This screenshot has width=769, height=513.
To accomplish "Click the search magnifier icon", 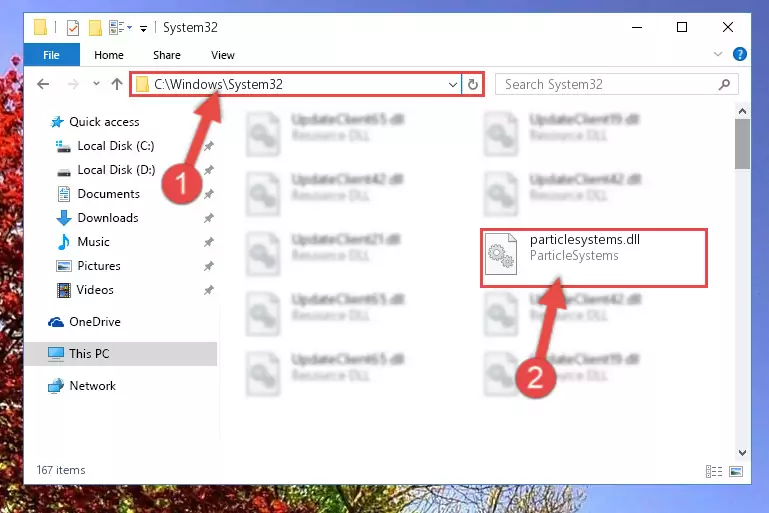I will click(x=724, y=84).
